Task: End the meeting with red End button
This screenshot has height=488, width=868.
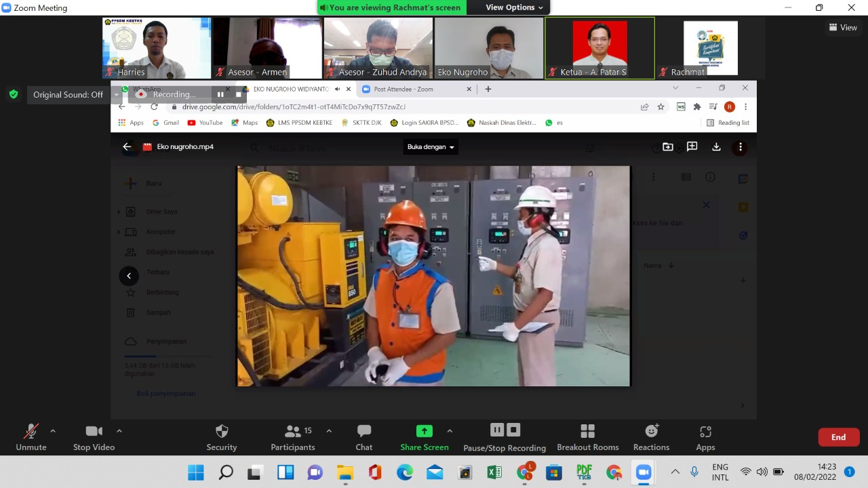Action: (x=839, y=437)
